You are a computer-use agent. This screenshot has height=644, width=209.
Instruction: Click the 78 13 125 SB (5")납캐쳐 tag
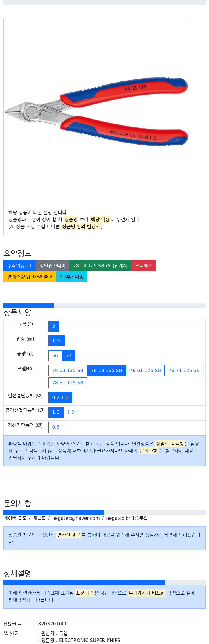(x=100, y=266)
